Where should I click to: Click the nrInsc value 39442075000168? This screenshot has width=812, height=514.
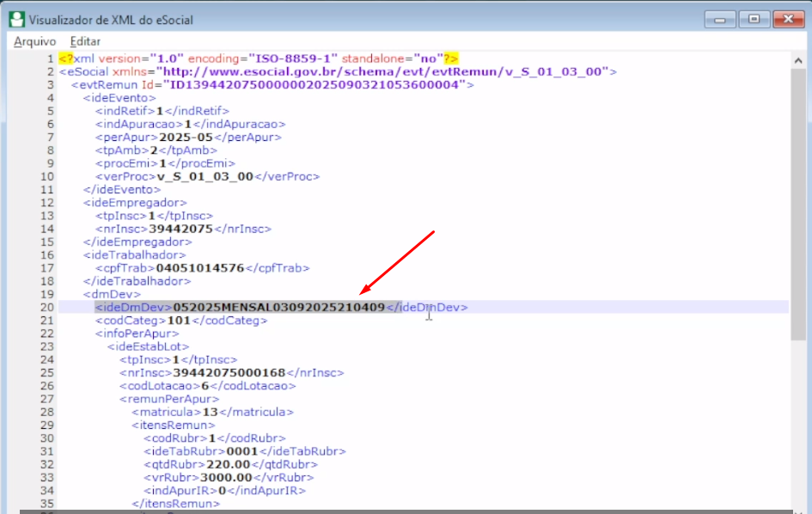pos(229,373)
